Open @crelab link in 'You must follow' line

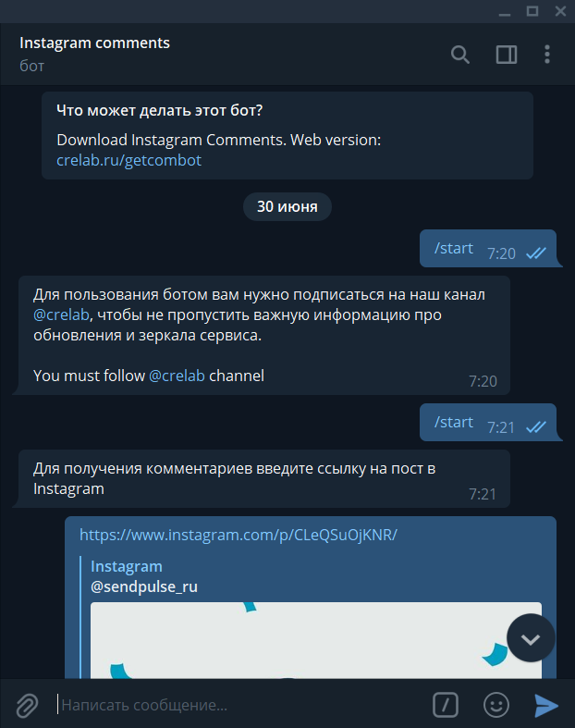177,376
